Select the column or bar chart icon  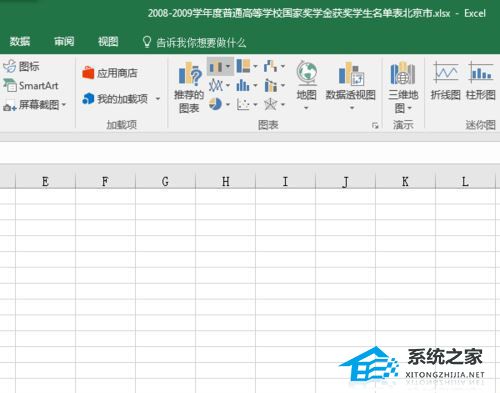[215, 66]
